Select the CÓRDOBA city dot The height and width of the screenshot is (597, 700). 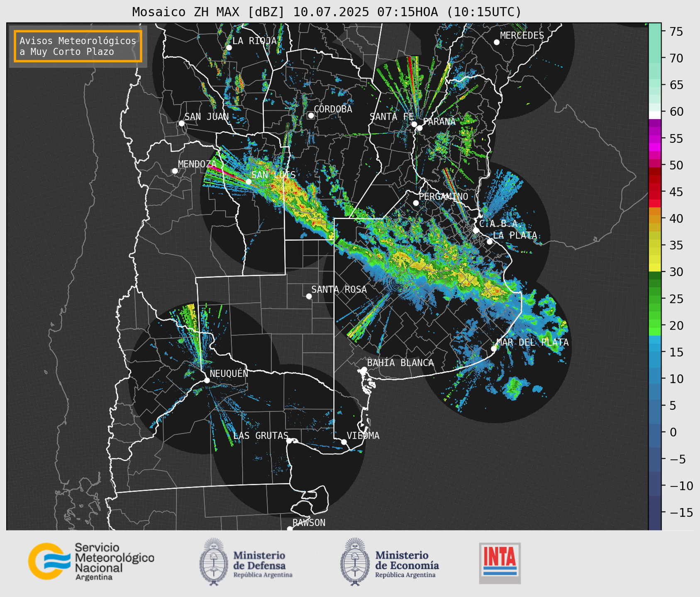(311, 115)
